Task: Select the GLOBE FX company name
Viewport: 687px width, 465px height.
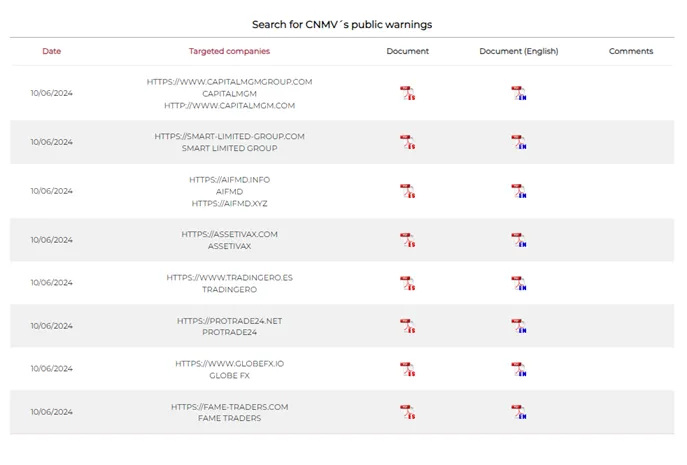Action: point(229,376)
